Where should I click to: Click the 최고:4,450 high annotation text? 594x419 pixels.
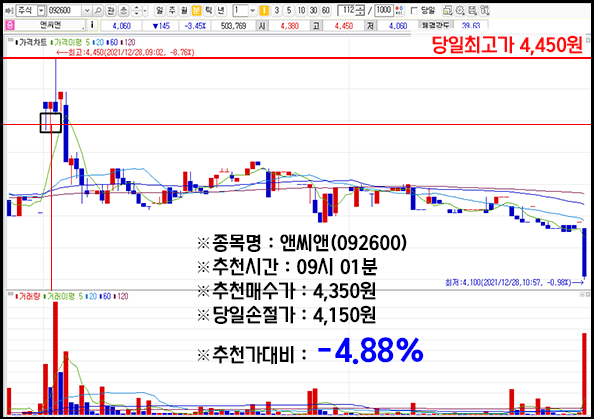point(125,52)
